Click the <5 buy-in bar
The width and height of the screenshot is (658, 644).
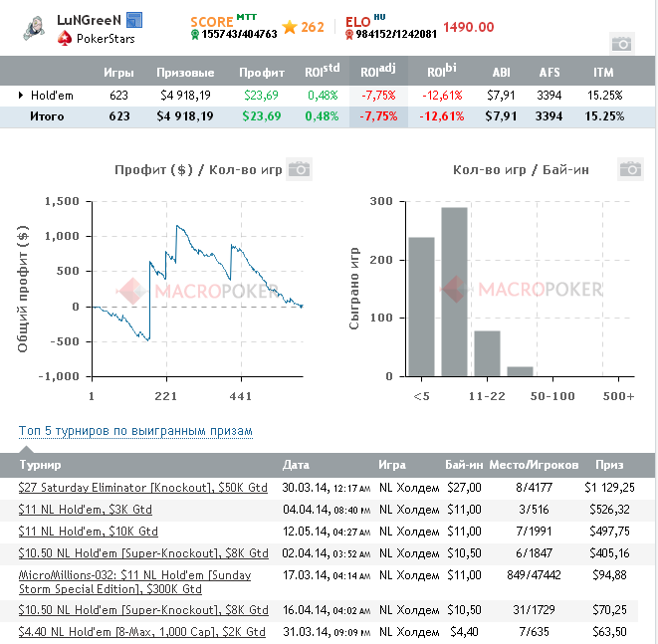coord(421,307)
